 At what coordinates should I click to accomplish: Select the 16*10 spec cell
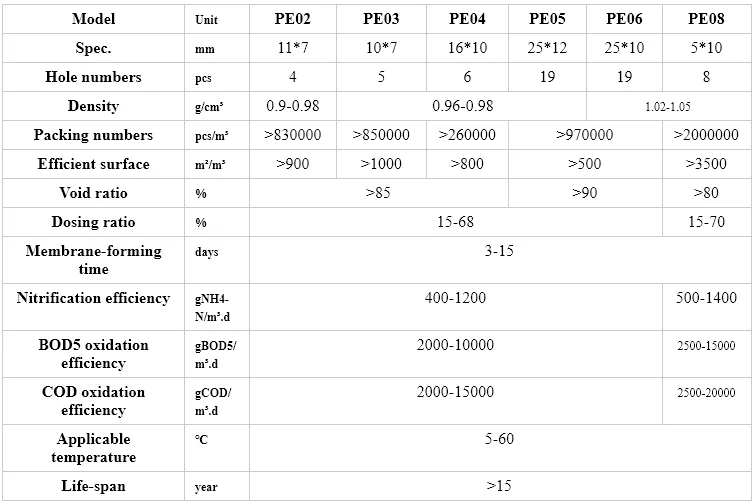[x=468, y=48]
